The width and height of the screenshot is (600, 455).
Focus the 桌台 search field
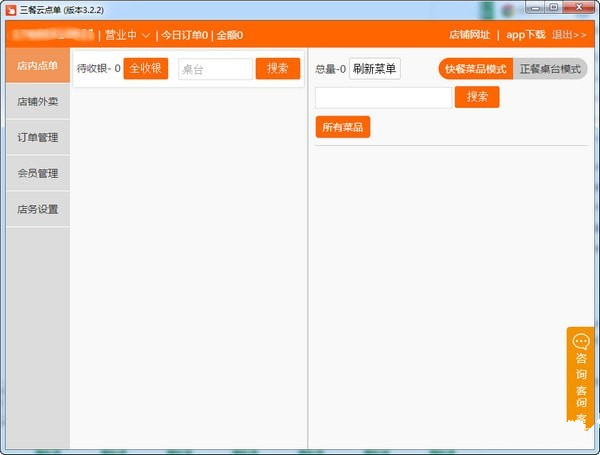pos(215,69)
